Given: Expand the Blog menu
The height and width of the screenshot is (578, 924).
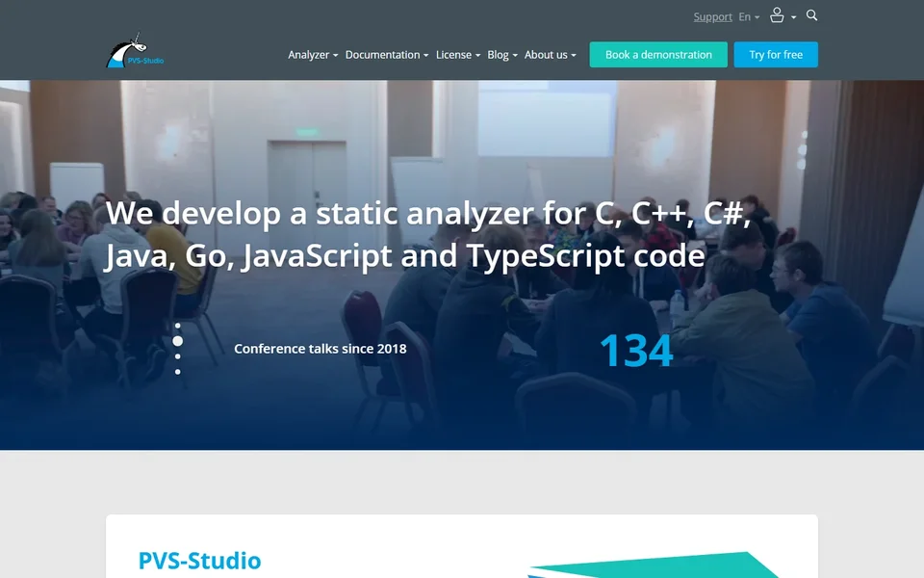Looking at the screenshot, I should click(x=502, y=55).
